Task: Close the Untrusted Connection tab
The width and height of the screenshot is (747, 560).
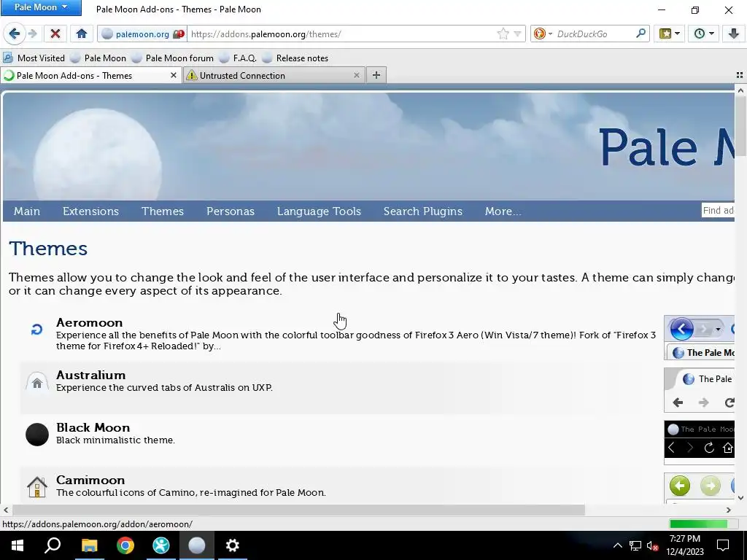Action: pyautogui.click(x=356, y=75)
